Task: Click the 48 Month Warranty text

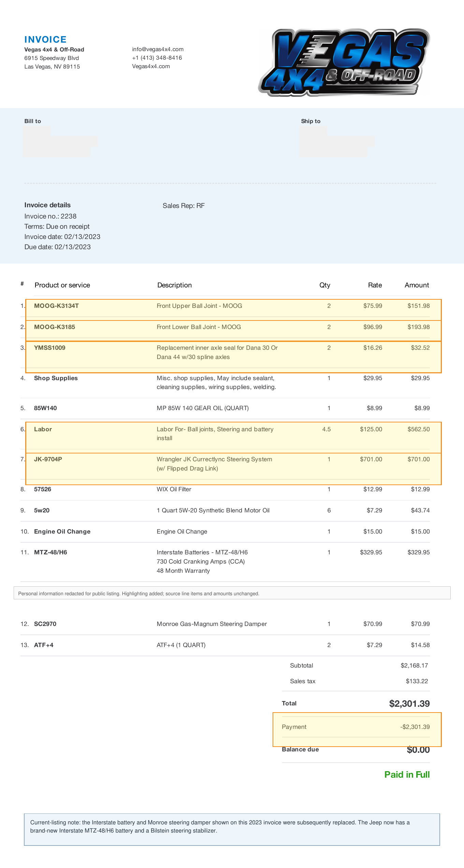Action: point(183,571)
